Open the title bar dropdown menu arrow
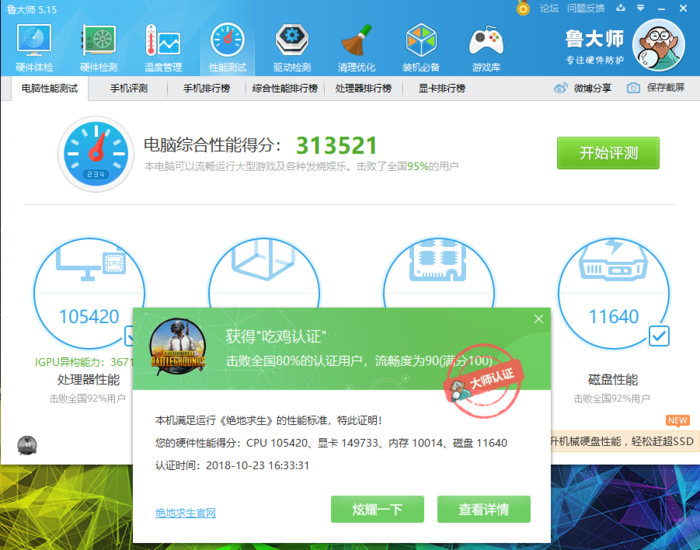Screen dimensions: 700x550 coord(640,8)
